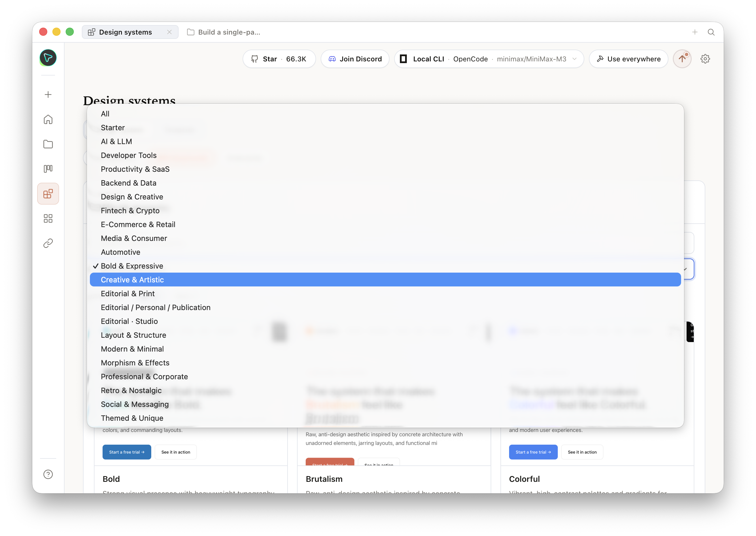Image resolution: width=756 pixels, height=536 pixels.
Task: Choose Backend & Data option
Action: (385, 183)
